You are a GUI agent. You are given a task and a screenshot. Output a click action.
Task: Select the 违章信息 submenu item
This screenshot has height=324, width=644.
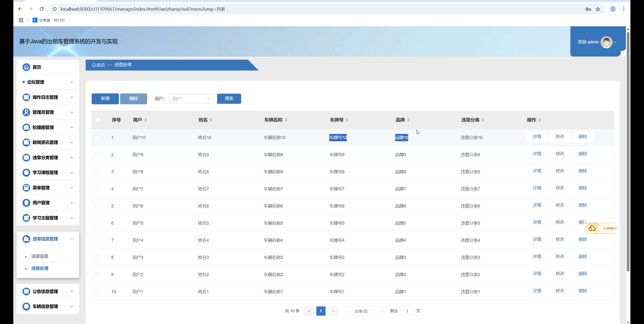click(40, 256)
